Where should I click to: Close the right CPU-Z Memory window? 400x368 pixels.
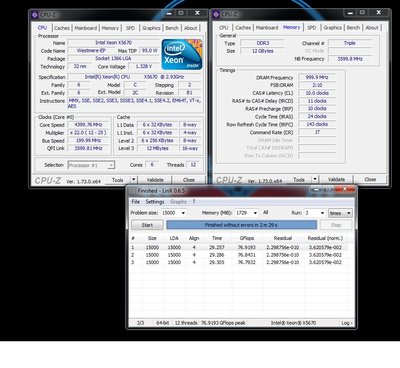[x=379, y=13]
